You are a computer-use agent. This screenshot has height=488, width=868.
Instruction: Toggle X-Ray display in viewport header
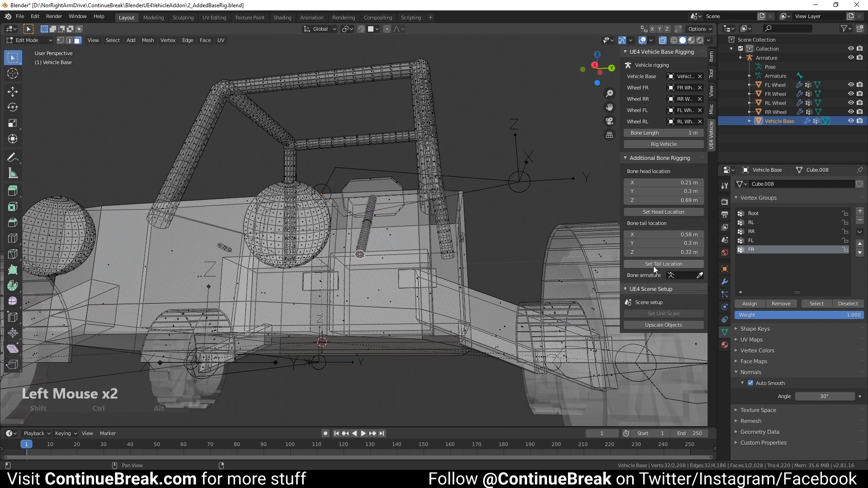[662, 41]
